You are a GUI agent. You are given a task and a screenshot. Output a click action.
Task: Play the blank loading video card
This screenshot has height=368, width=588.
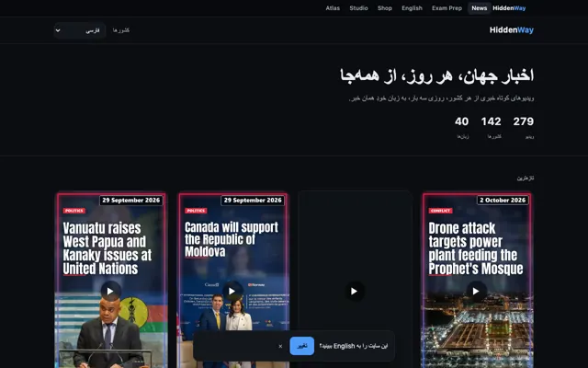pos(354,291)
